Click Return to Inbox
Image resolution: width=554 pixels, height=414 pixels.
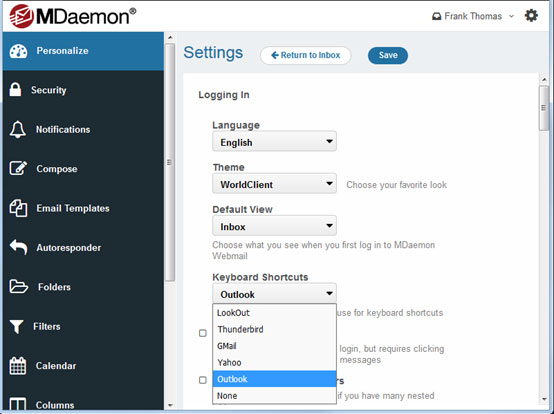[306, 55]
